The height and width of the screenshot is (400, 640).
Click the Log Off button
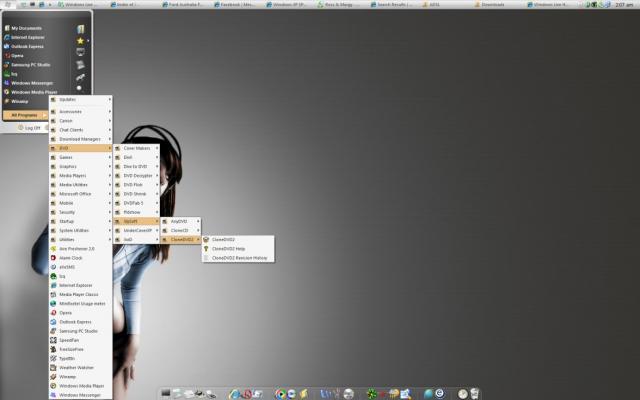pyautogui.click(x=29, y=128)
